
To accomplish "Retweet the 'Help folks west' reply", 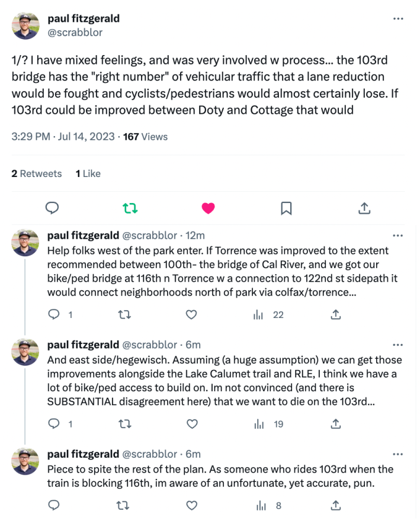I will pyautogui.click(x=124, y=315).
